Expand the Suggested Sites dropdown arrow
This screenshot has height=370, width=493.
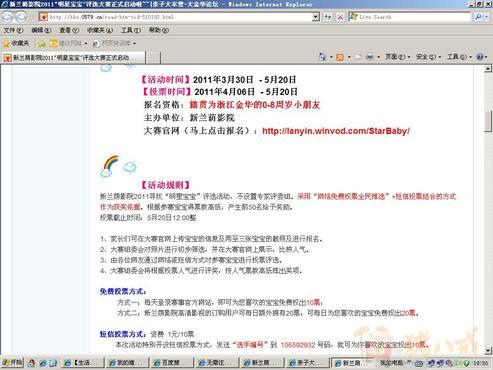[86, 44]
